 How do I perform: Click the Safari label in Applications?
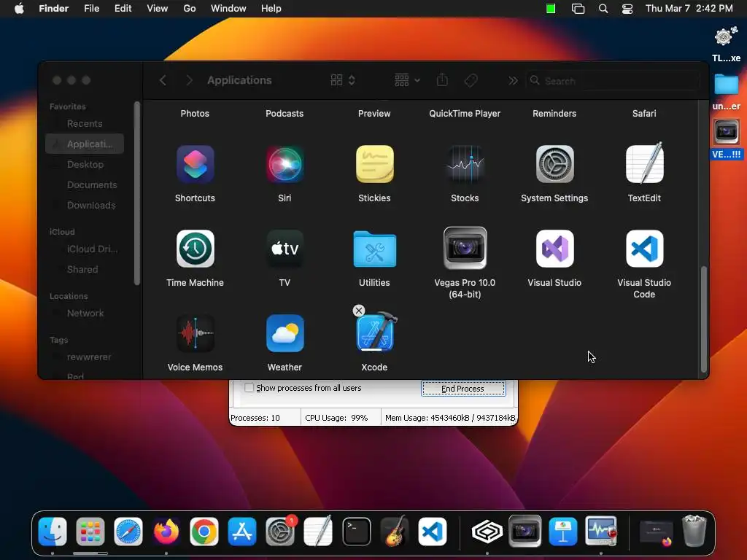(x=644, y=113)
